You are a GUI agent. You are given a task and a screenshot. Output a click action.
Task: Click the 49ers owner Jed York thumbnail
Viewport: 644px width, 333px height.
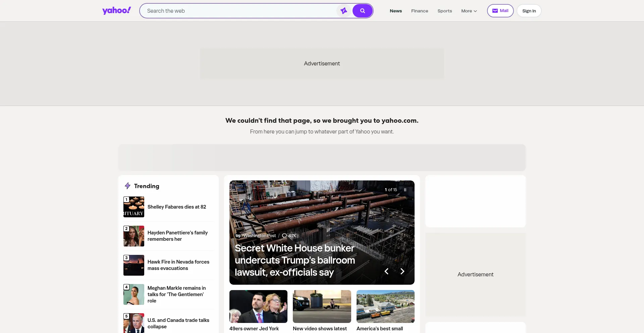coord(258,307)
